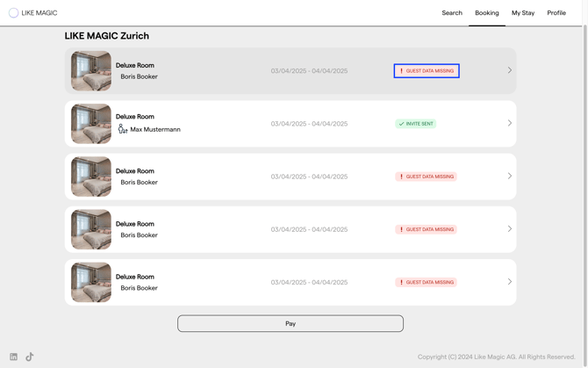This screenshot has height=368, width=588.
Task: Expand the fourth booking's chevron arrow
Action: coord(509,229)
